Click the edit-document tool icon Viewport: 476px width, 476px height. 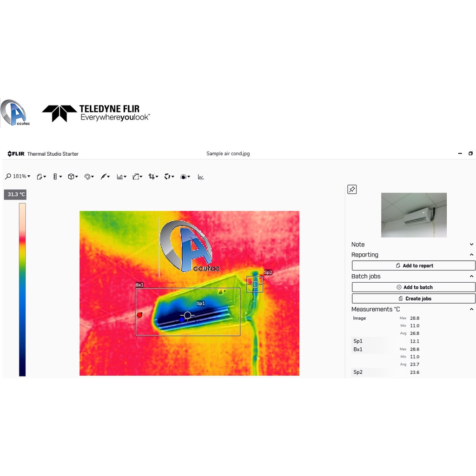(41, 177)
